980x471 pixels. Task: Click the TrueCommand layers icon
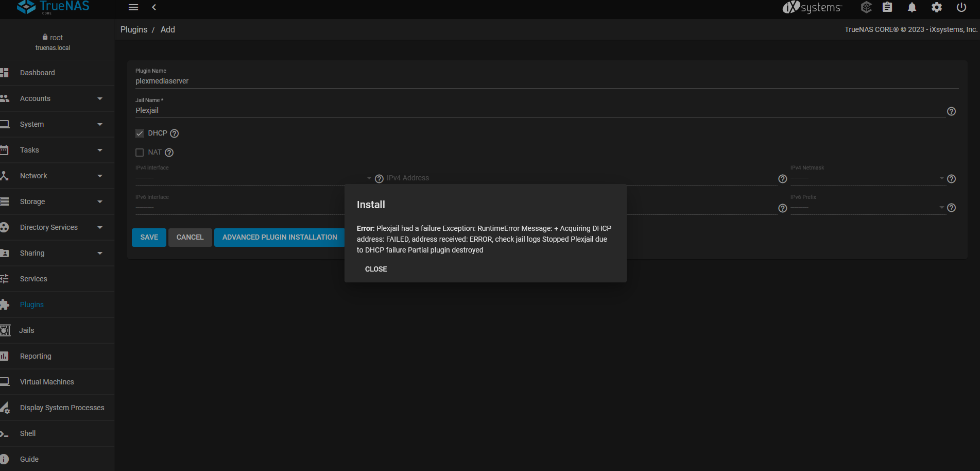tap(866, 7)
